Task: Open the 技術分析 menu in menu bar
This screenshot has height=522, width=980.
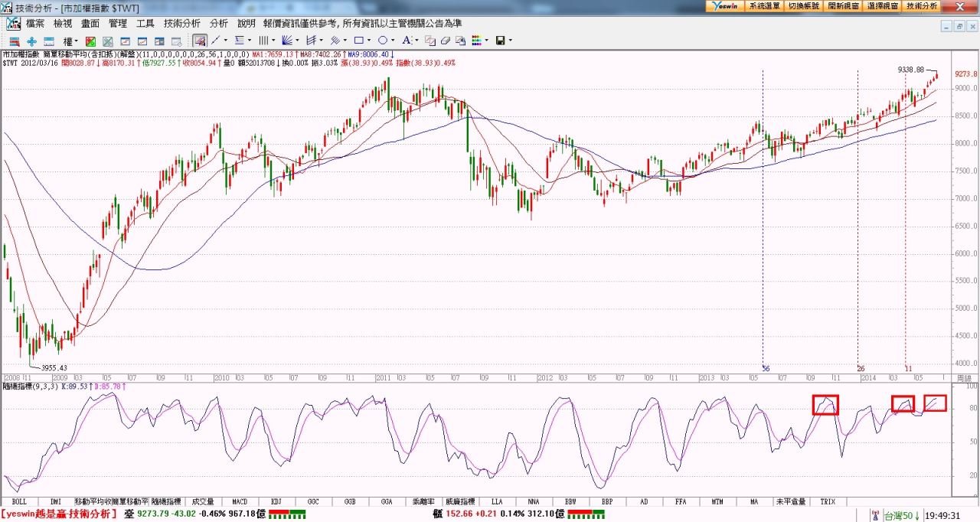Action: point(182,24)
